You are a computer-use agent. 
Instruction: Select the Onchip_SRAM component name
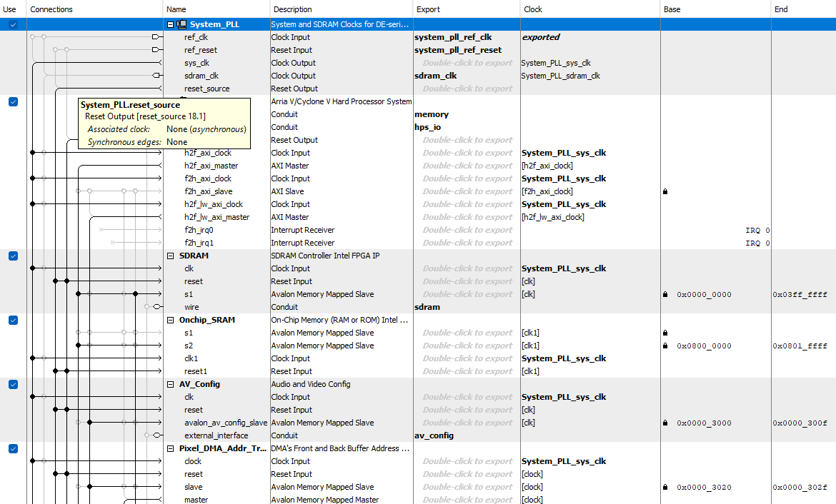click(207, 320)
